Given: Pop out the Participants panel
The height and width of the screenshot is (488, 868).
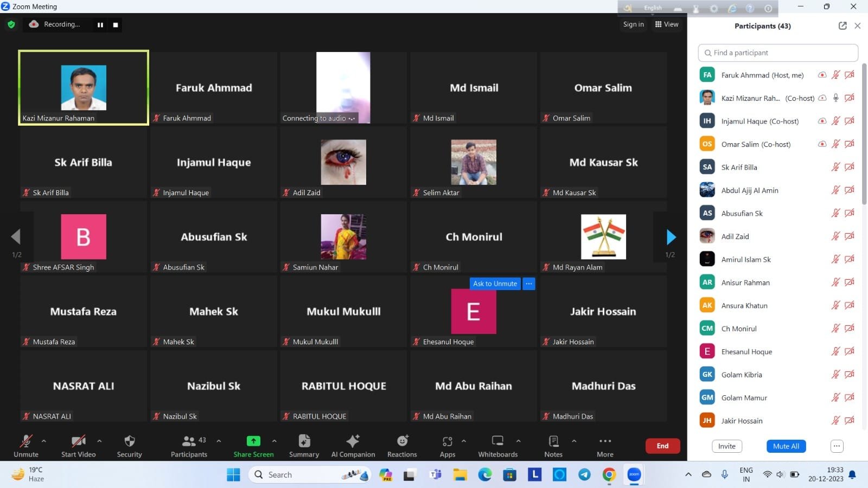Looking at the screenshot, I should [843, 26].
